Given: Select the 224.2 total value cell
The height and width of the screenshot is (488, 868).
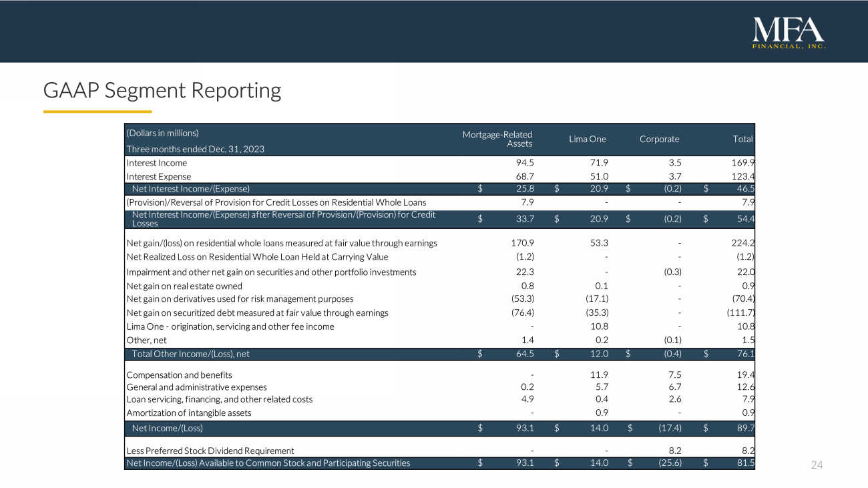Looking at the screenshot, I should click(742, 243).
